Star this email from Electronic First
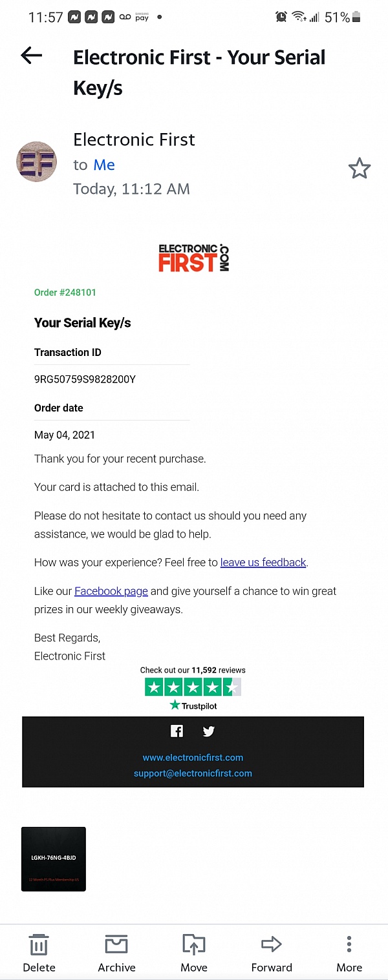This screenshot has width=388, height=980. (360, 169)
